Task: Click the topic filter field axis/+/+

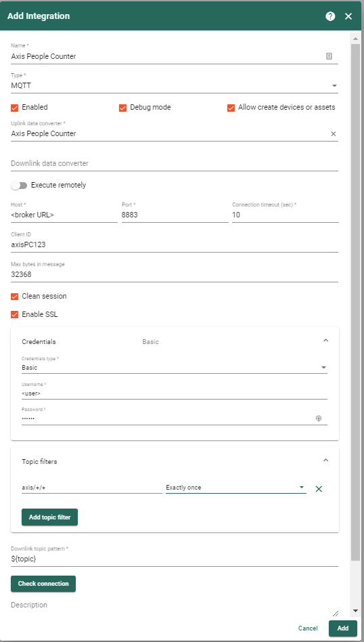Action: click(92, 488)
